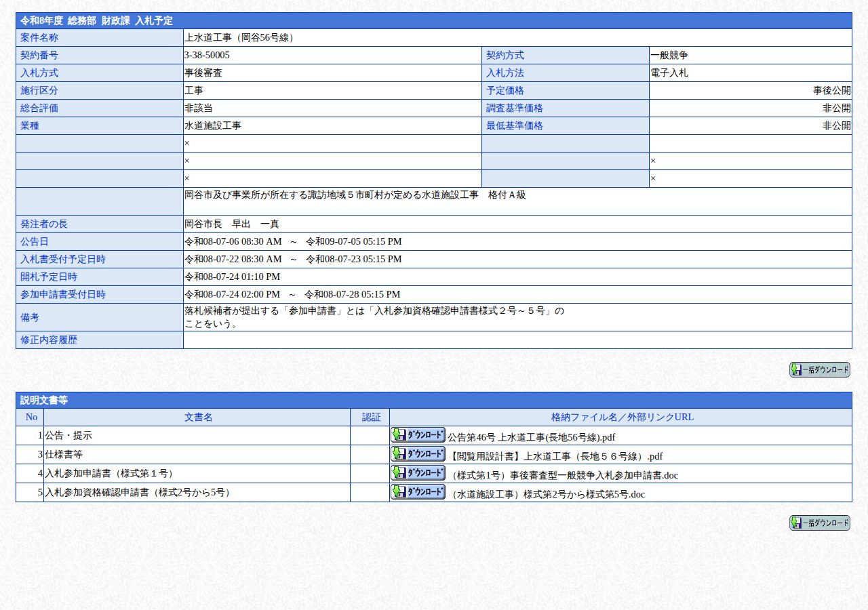Click the 契約方式 value 一般競争
868x610 pixels.
pyautogui.click(x=669, y=56)
